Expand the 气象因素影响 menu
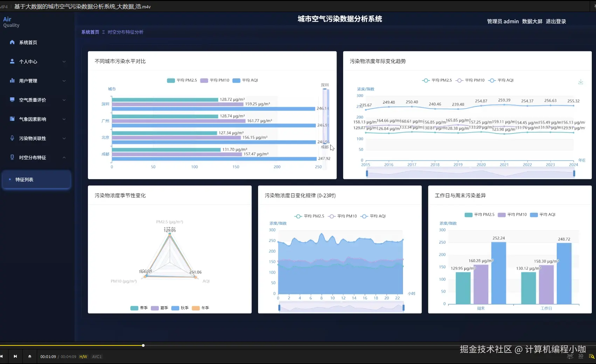 (x=32, y=119)
